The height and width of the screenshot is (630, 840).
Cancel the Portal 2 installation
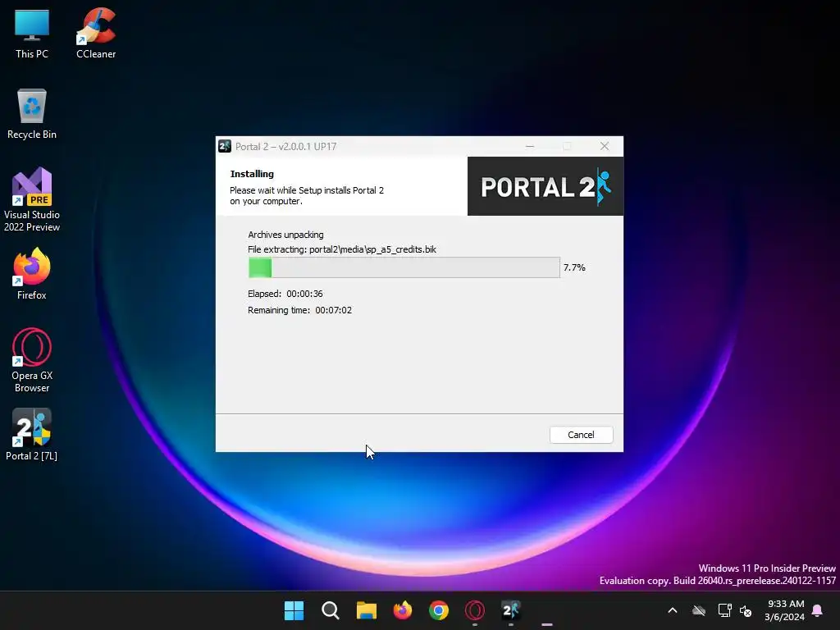[581, 435]
